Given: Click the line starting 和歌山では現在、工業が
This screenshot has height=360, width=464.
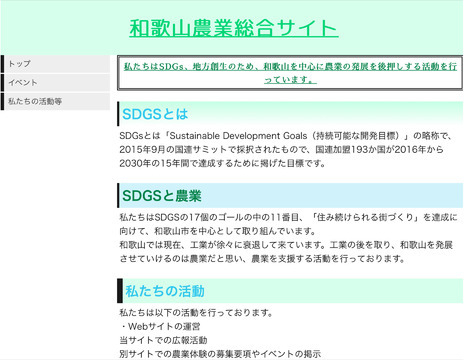Looking at the screenshot, I should coord(286,245).
